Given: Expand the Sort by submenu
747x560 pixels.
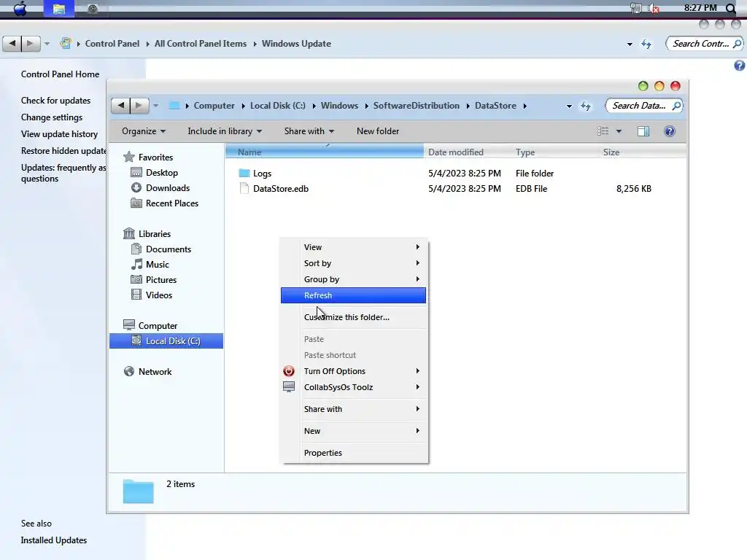Looking at the screenshot, I should pyautogui.click(x=354, y=263).
